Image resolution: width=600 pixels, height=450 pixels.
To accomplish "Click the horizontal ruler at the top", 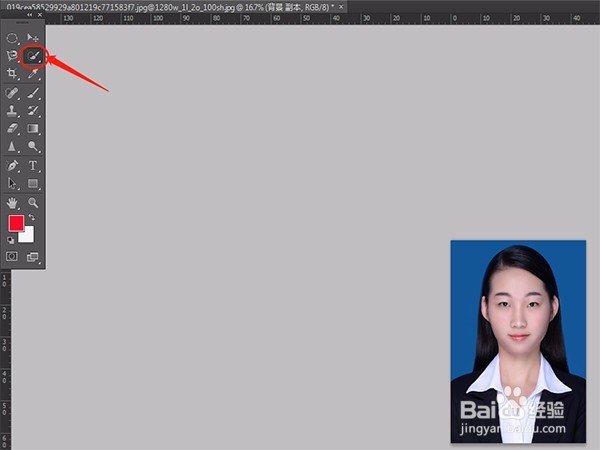I will pyautogui.click(x=321, y=18).
